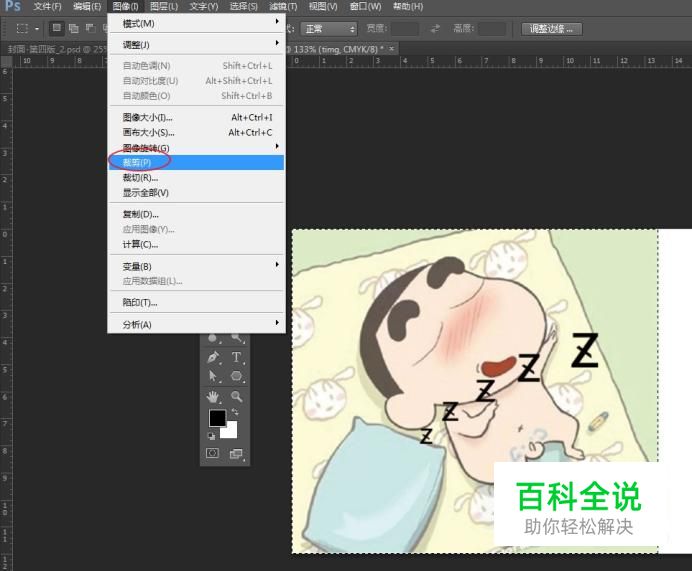Viewport: 692px width, 571px height.
Task: Open the 选择(S) menu
Action: click(x=244, y=7)
